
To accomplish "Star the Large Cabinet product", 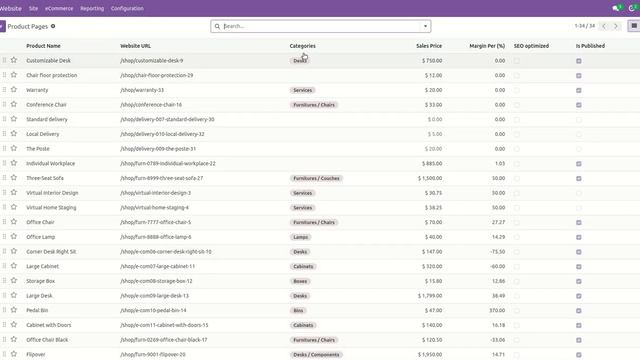I will [x=14, y=266].
